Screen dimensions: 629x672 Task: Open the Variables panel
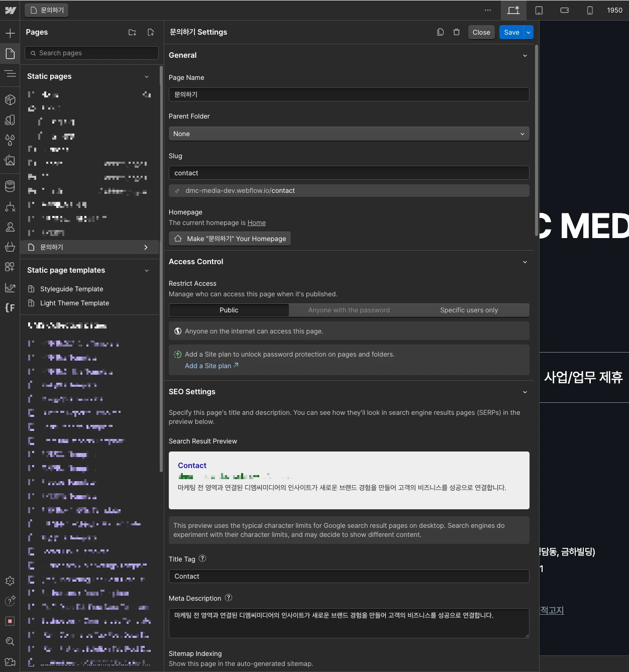point(10,120)
